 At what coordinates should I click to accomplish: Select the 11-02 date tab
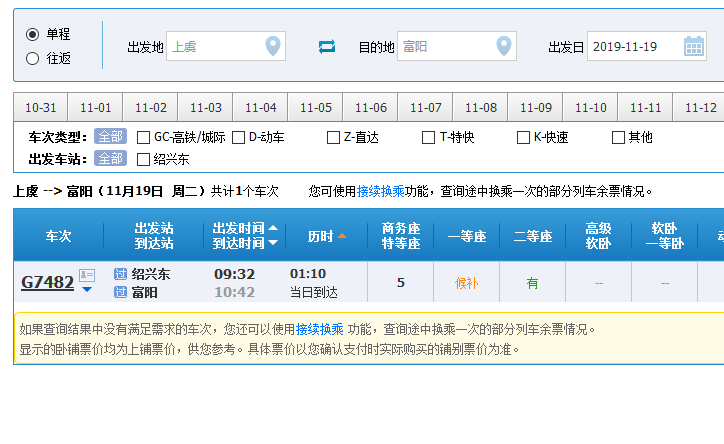click(151, 108)
